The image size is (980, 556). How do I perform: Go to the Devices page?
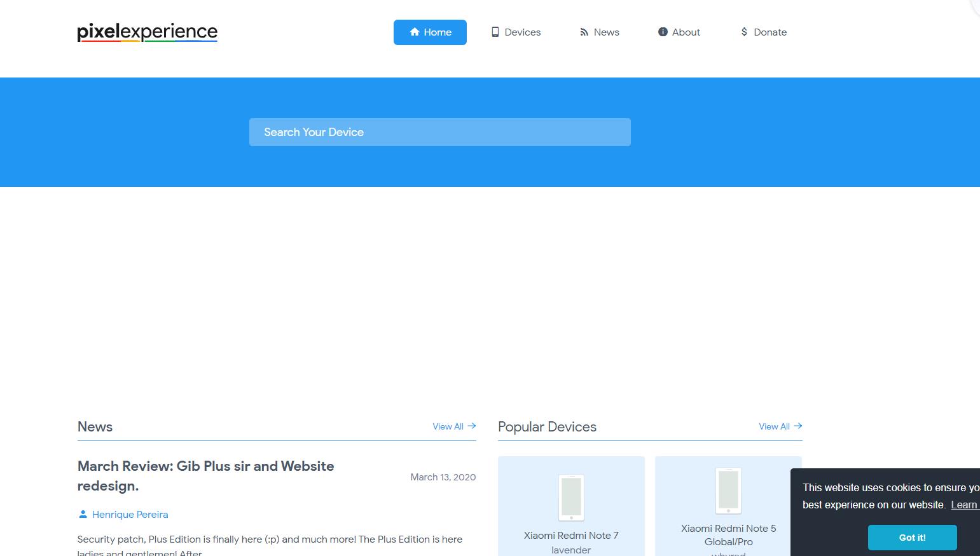tap(516, 32)
